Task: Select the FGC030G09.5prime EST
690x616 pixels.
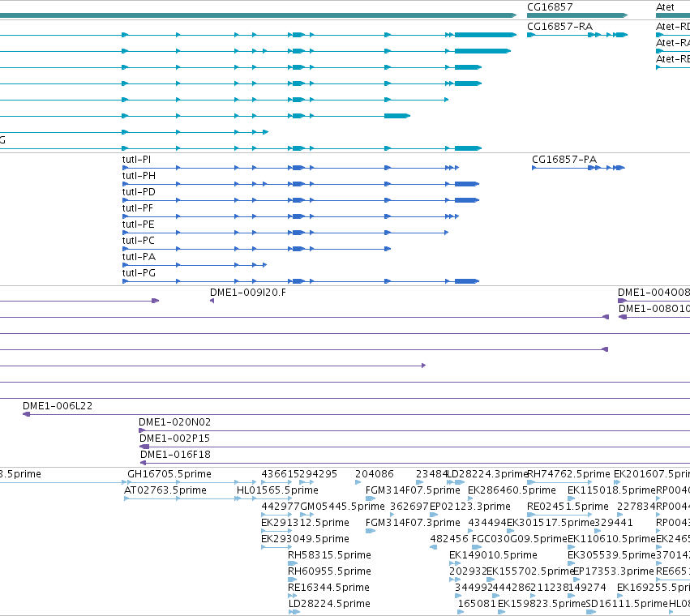Action: (x=477, y=547)
